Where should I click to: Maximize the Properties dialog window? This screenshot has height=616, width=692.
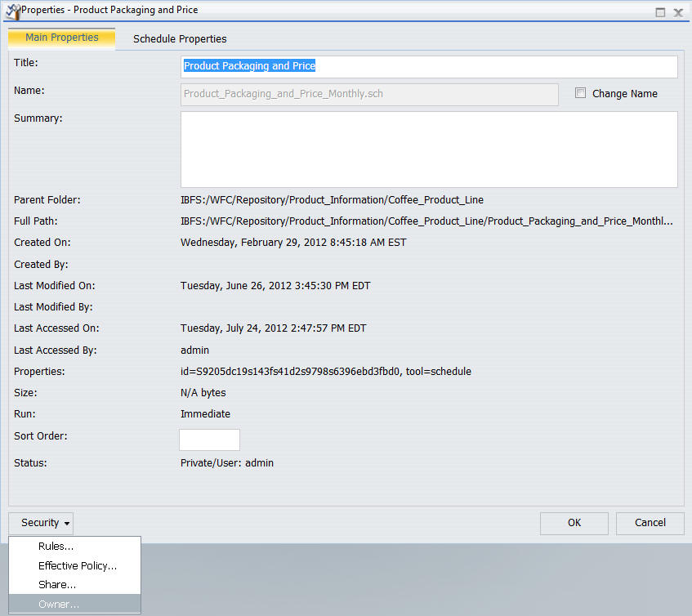click(x=660, y=12)
